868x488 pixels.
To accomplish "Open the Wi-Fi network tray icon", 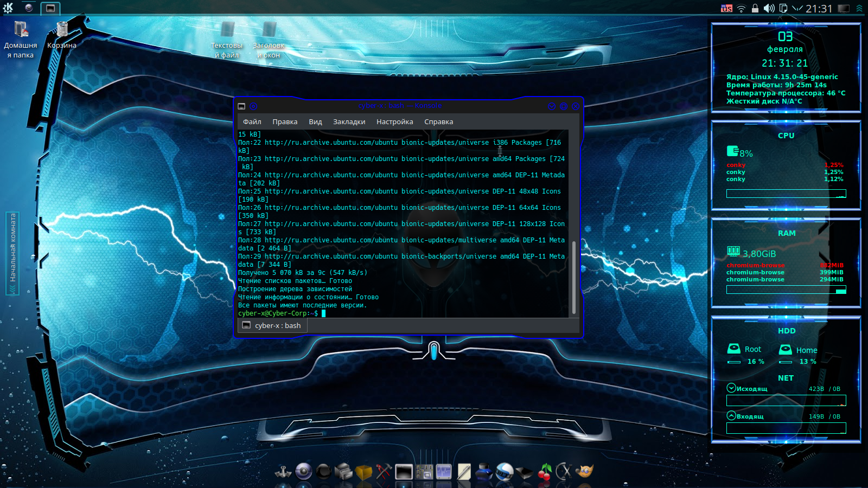I will [742, 8].
